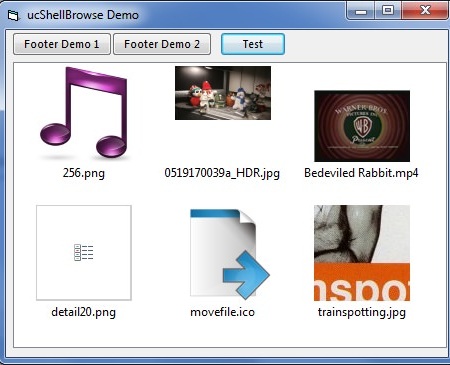Minimize the ucShellBrowse Demo window
Screen dimensions: 450x365
[361, 10]
